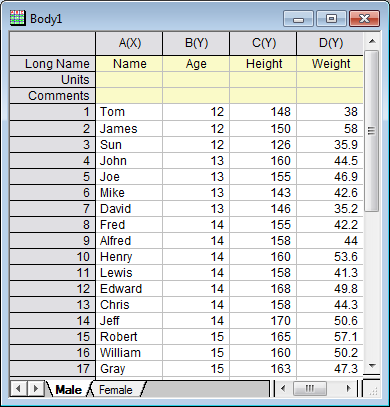
Task: Minimize the Body1 window
Action: [x=298, y=19]
